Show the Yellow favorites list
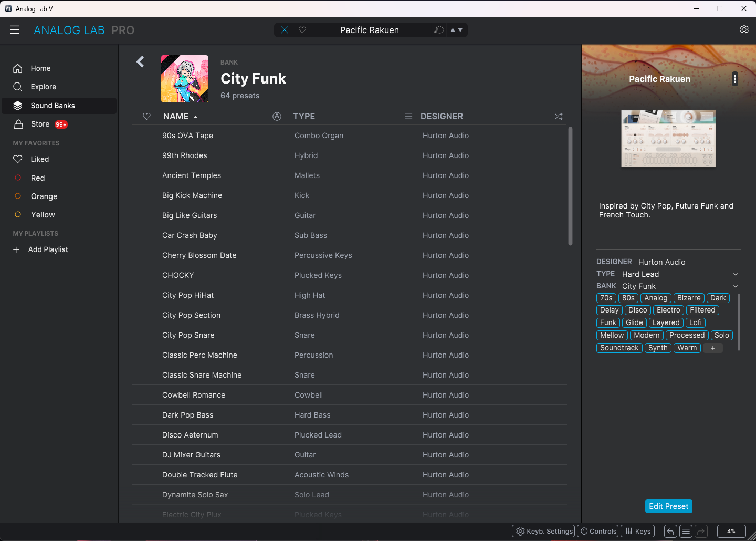This screenshot has height=541, width=756. (59, 215)
